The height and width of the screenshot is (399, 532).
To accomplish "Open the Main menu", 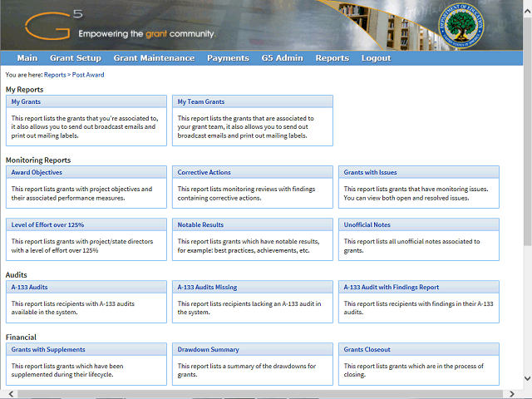I will coord(27,58).
